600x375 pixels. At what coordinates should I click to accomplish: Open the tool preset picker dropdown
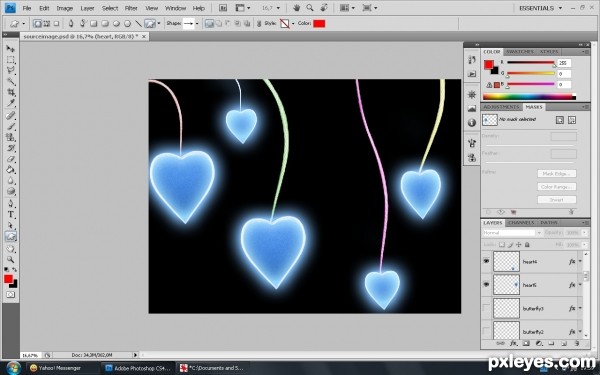click(x=23, y=24)
